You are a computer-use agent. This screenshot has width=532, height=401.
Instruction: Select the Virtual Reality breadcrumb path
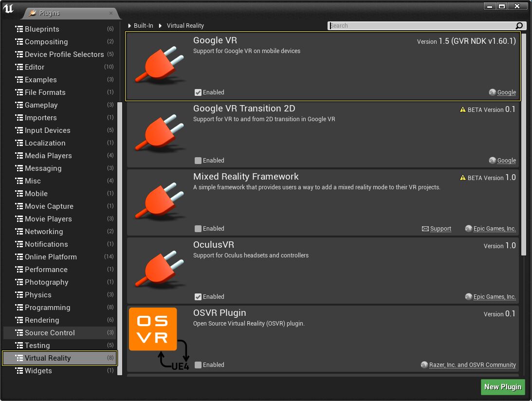(x=185, y=26)
